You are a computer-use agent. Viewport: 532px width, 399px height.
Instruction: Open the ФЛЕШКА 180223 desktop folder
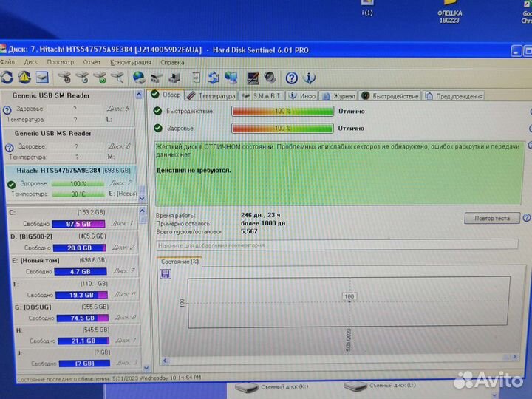449,12
